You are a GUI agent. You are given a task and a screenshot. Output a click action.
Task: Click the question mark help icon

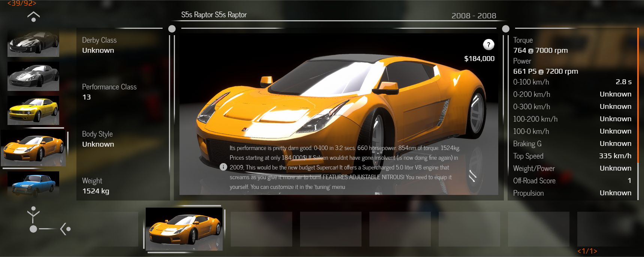(x=489, y=45)
